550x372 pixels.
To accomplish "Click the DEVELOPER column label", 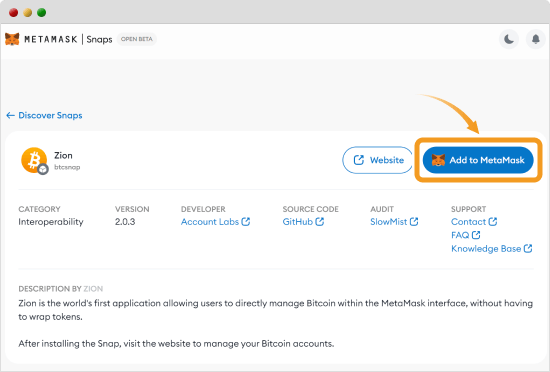I will pos(203,209).
